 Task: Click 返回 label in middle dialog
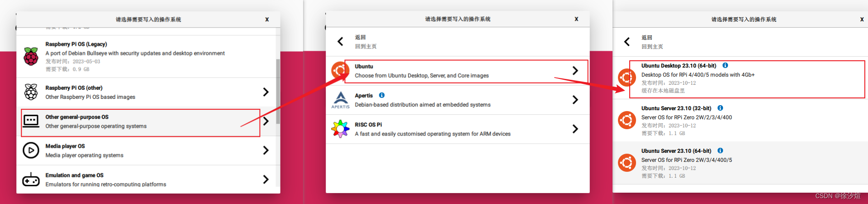point(360,37)
